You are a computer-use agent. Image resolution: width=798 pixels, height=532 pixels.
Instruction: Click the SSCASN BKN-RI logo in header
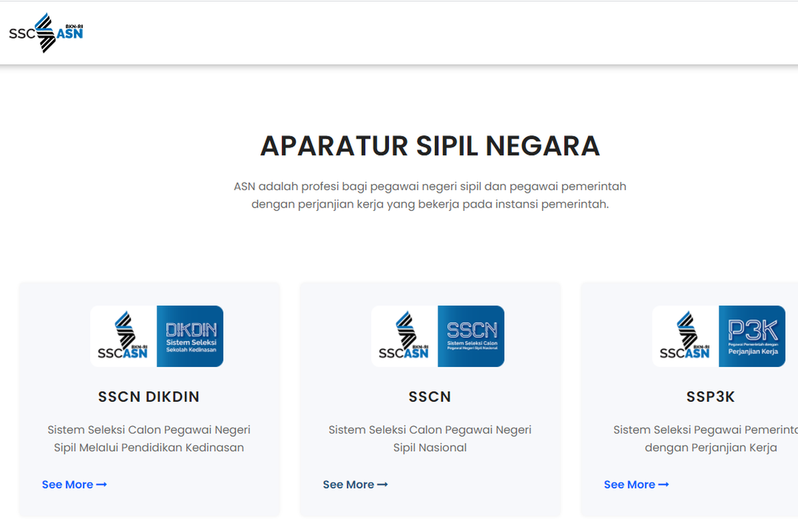[46, 33]
